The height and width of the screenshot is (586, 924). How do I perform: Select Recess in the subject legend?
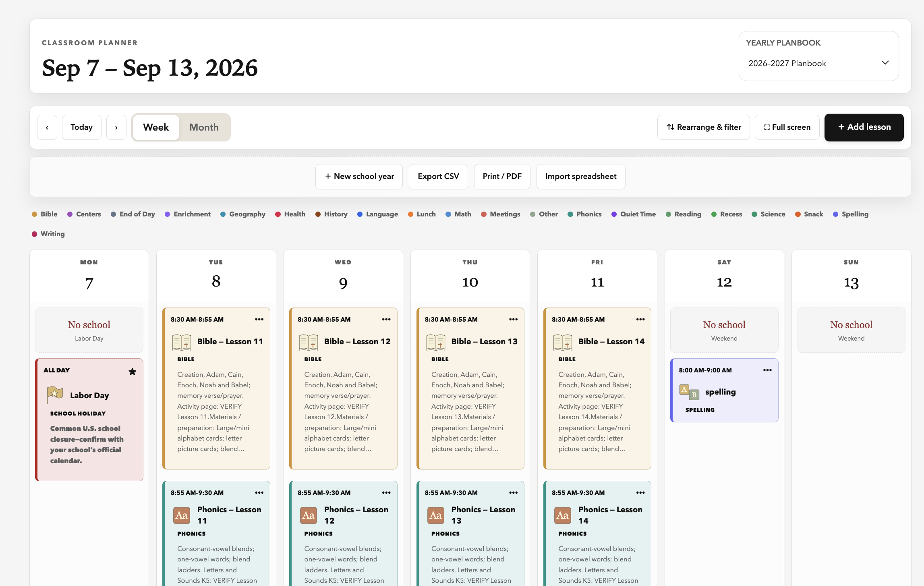727,214
